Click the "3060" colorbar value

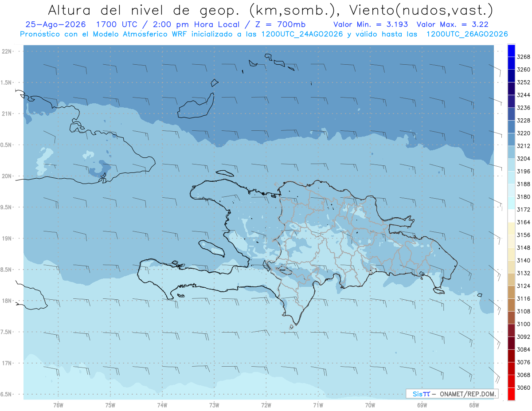pyautogui.click(x=524, y=388)
